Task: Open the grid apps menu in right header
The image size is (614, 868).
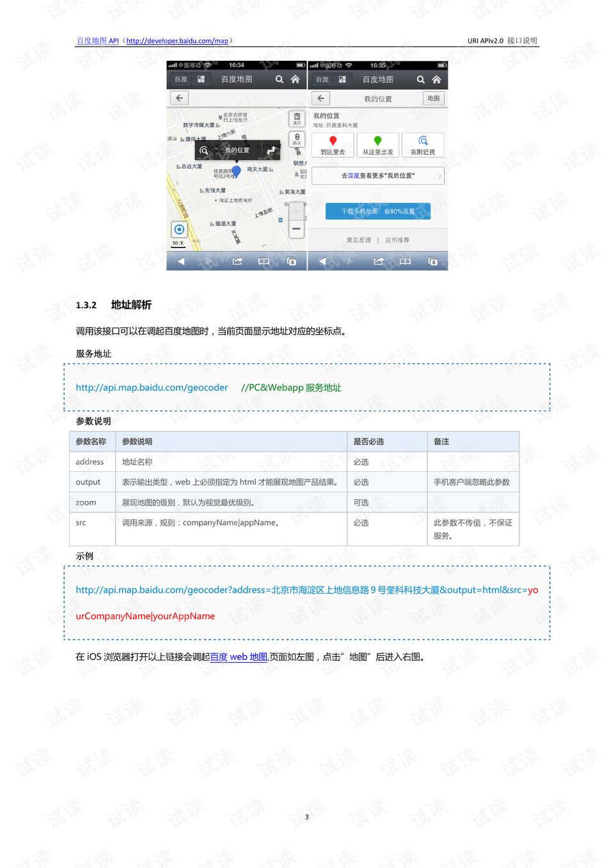Action: pyautogui.click(x=342, y=79)
